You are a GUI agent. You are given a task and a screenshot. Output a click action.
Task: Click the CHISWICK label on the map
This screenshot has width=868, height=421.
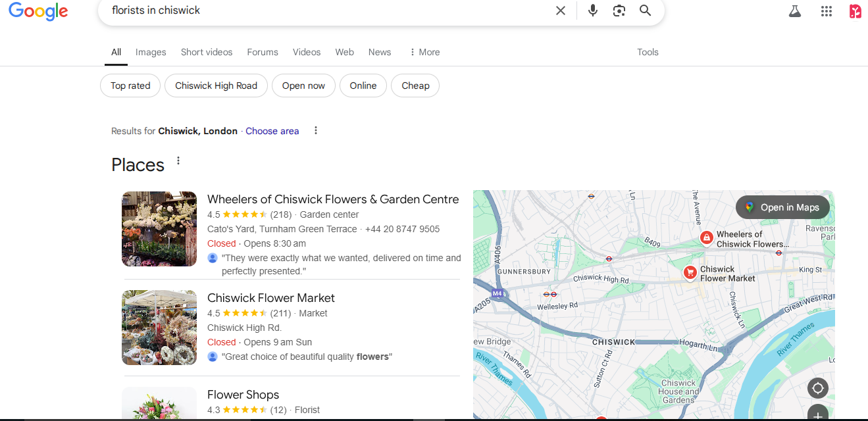click(613, 342)
